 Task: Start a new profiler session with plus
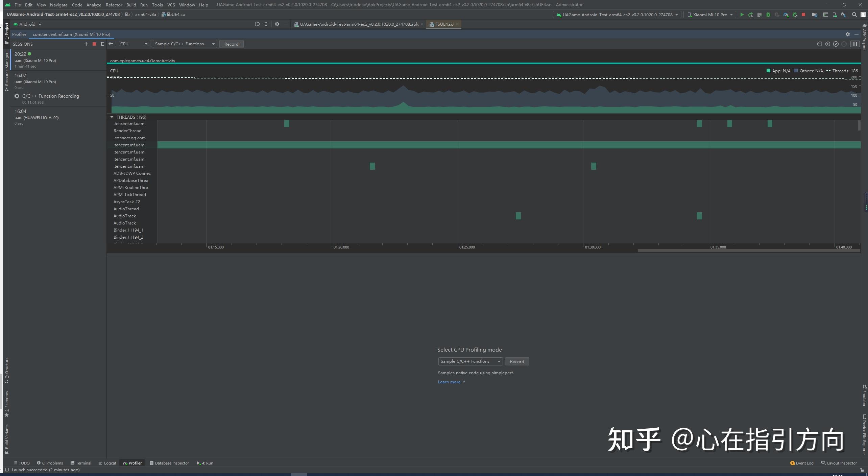pos(86,44)
